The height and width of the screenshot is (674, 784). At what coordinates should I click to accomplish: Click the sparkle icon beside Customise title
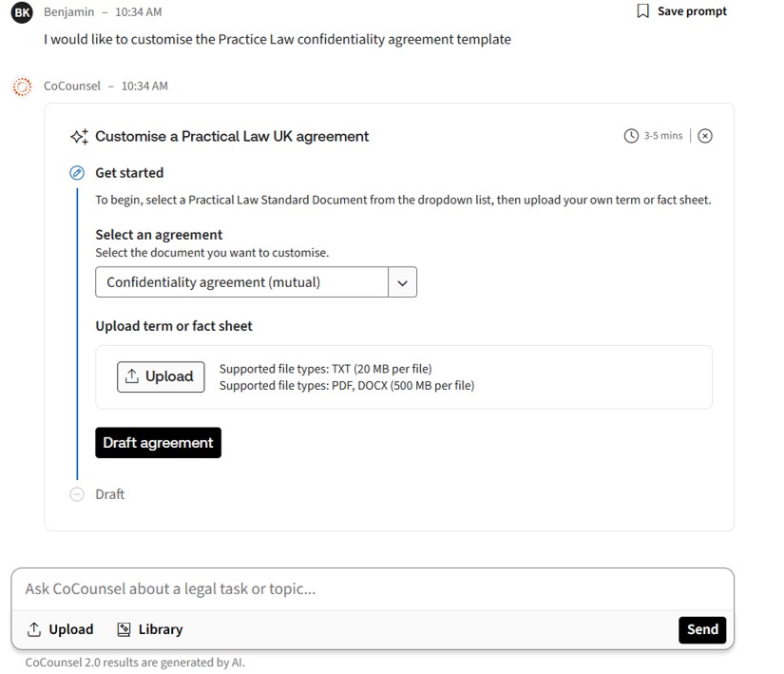point(80,136)
